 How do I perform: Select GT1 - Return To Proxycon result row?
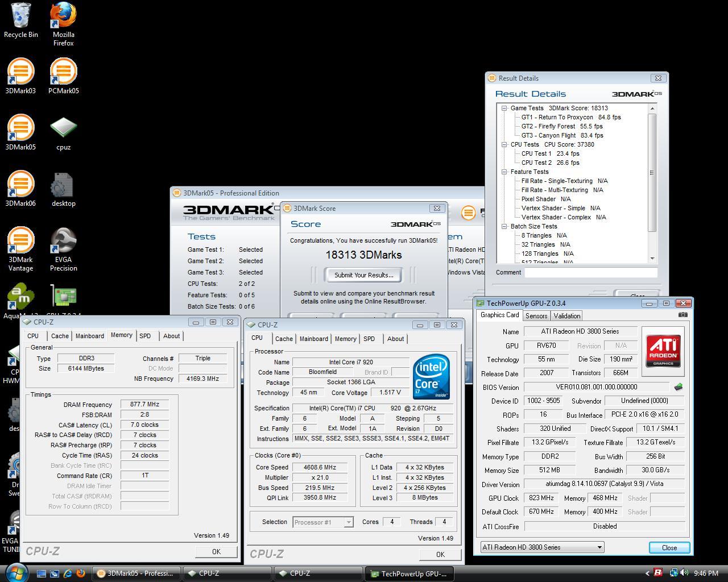[571, 117]
